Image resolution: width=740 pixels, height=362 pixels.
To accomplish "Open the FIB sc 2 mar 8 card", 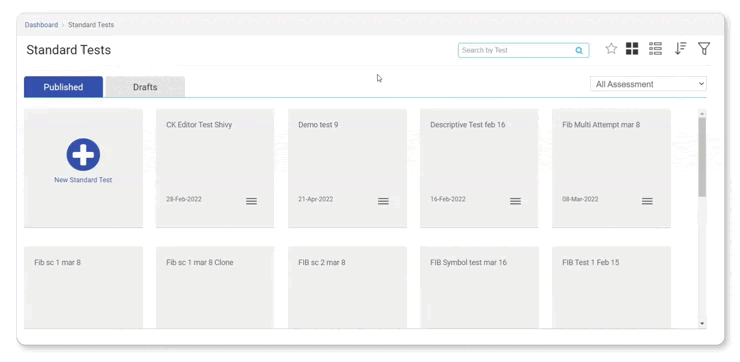I will 347,287.
